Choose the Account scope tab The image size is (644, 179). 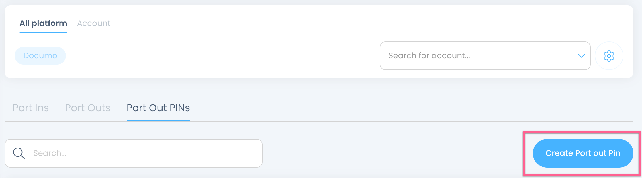93,23
